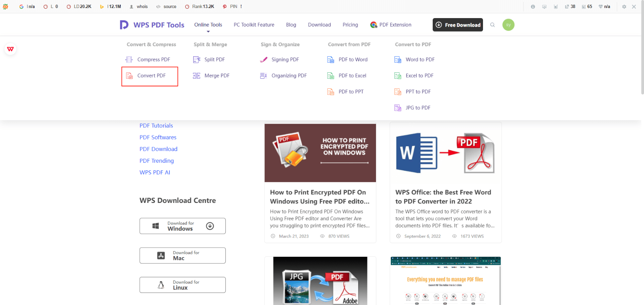Click the Split PDF icon
Viewport: 644px width, 305px height.
196,59
